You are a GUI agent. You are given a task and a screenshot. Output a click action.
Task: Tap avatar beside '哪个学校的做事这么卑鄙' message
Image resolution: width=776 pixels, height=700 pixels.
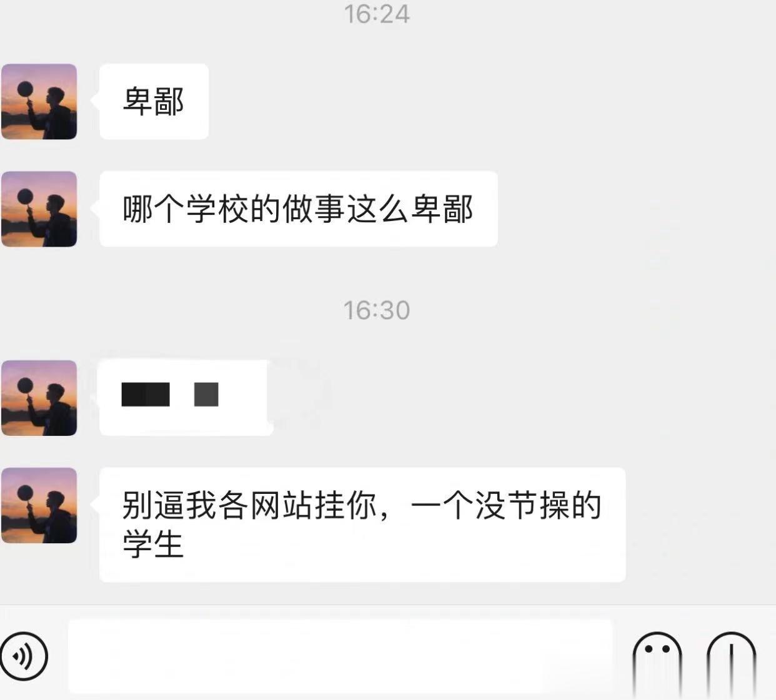[39, 209]
